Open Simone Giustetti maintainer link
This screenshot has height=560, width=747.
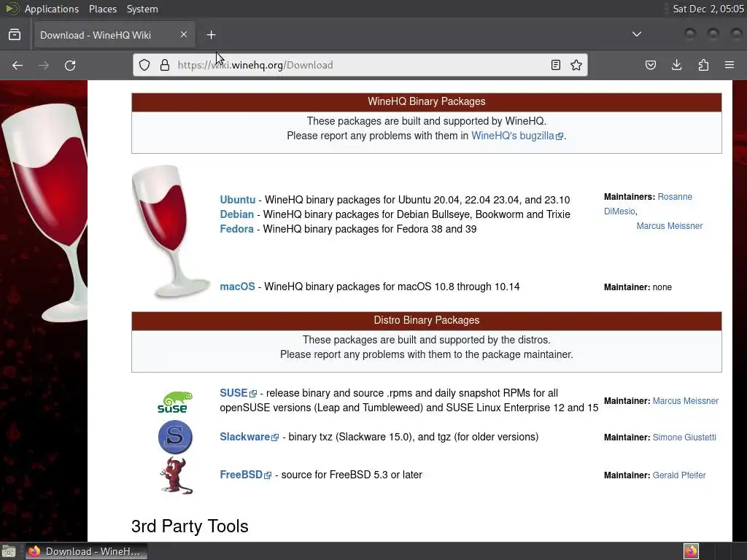pos(684,437)
